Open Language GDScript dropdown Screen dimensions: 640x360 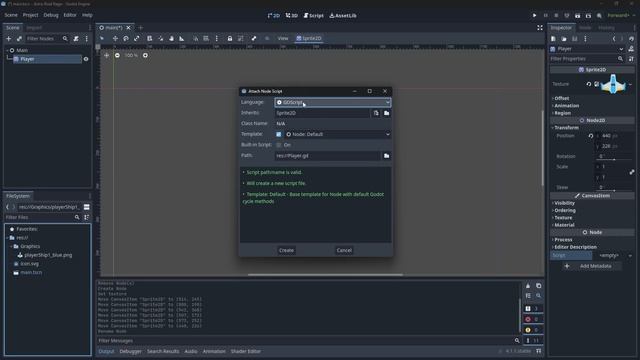(x=333, y=102)
